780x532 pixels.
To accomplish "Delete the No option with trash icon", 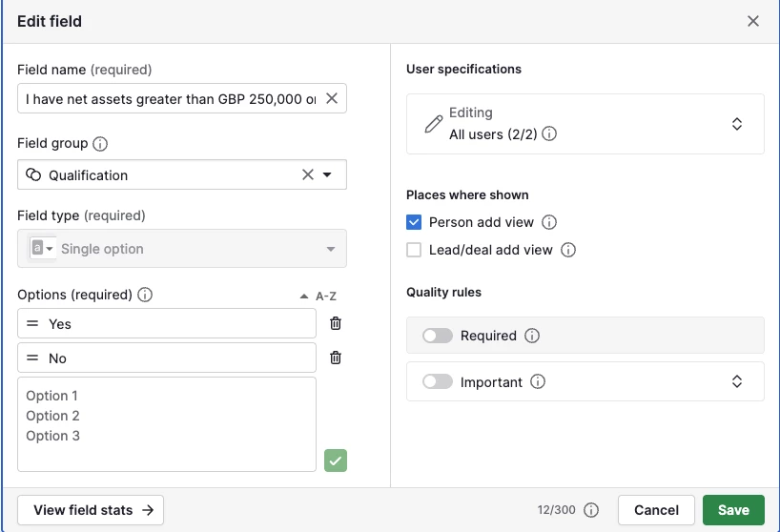I will coord(336,358).
